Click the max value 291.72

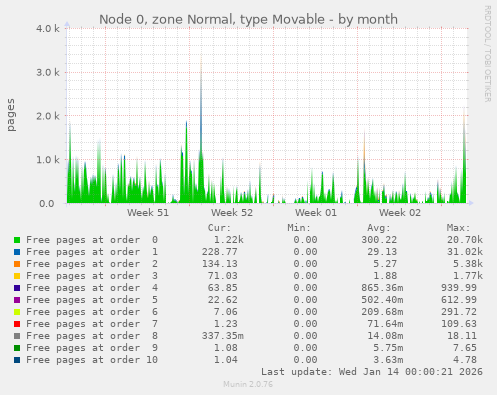459,312
